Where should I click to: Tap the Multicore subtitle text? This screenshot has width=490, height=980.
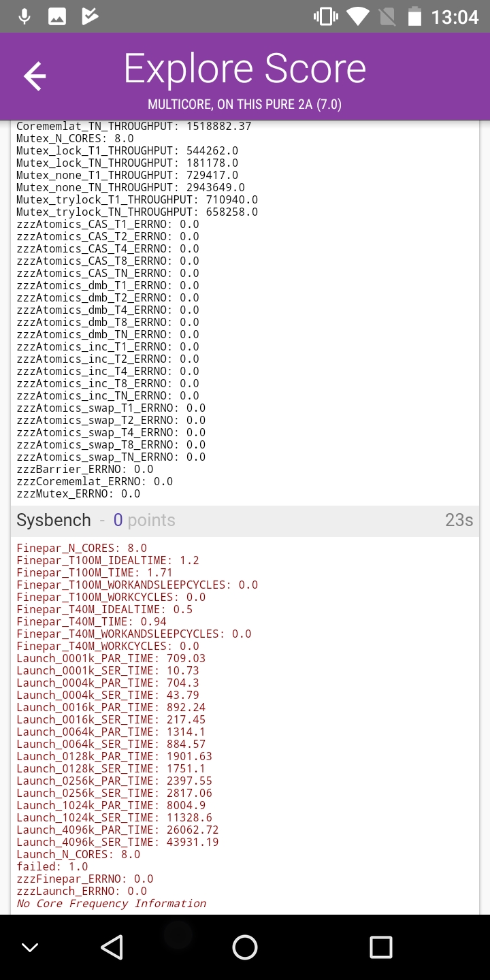tap(245, 104)
